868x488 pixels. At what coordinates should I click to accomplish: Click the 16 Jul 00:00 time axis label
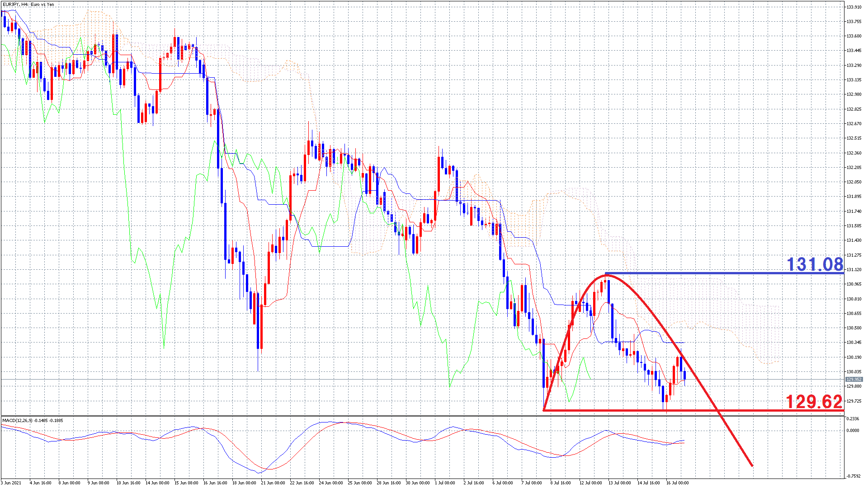[x=677, y=483]
